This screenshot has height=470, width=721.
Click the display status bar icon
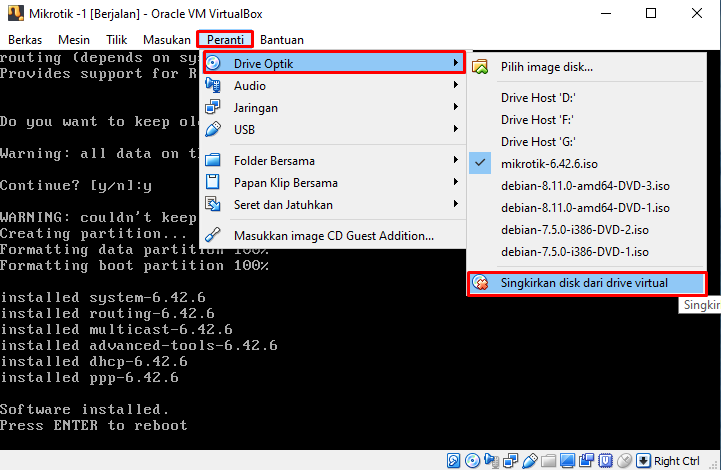[567, 460]
